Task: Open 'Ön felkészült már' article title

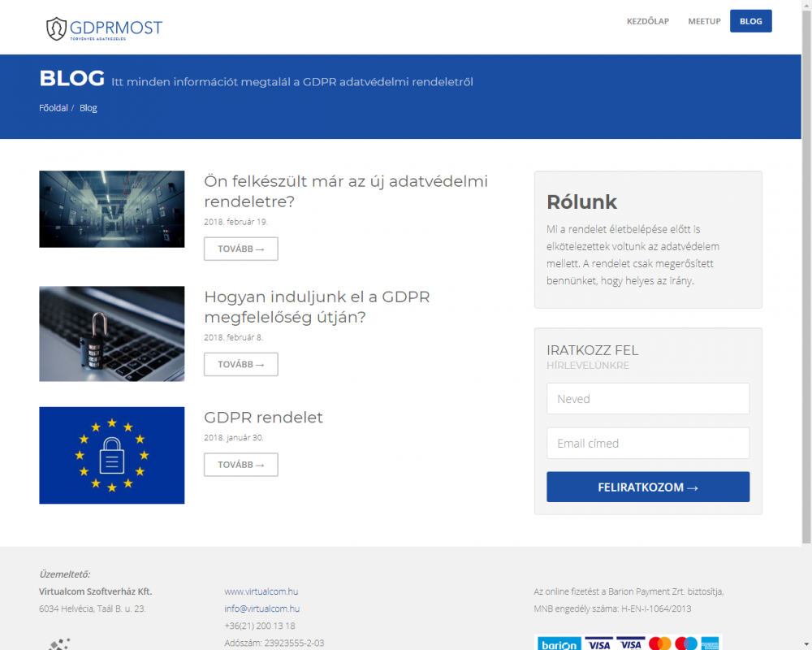Action: 346,191
